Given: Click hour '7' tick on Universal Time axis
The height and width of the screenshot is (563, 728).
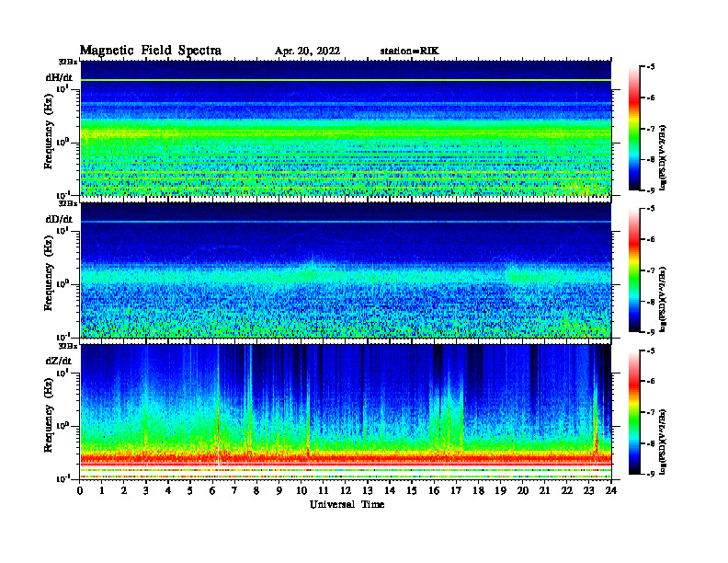Looking at the screenshot, I should pyautogui.click(x=234, y=490).
